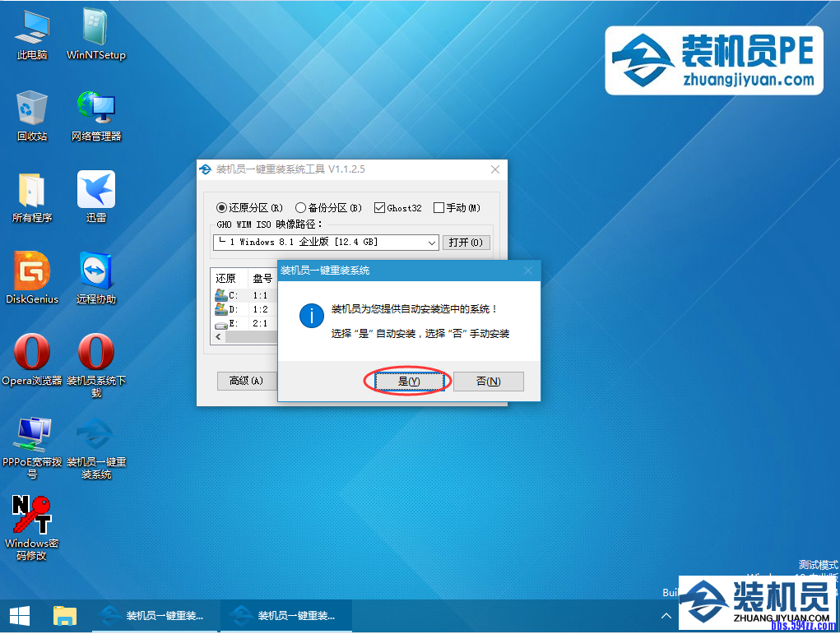Click 否(N) for manual installation

(x=488, y=382)
